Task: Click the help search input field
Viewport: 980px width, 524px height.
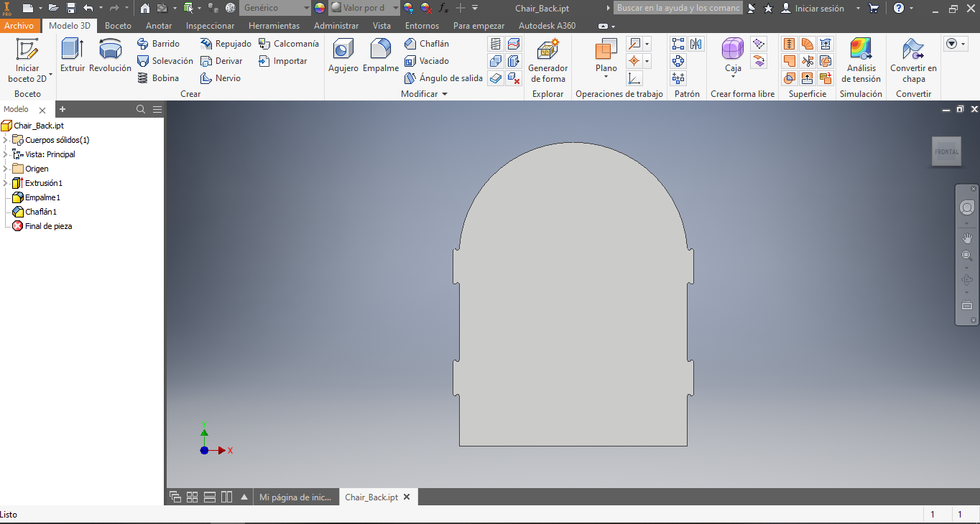Action: tap(679, 8)
